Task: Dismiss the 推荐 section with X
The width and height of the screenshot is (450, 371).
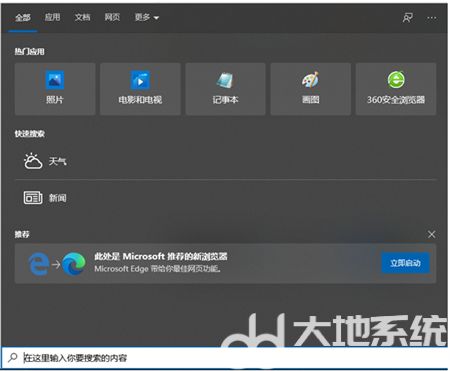Action: pos(431,234)
